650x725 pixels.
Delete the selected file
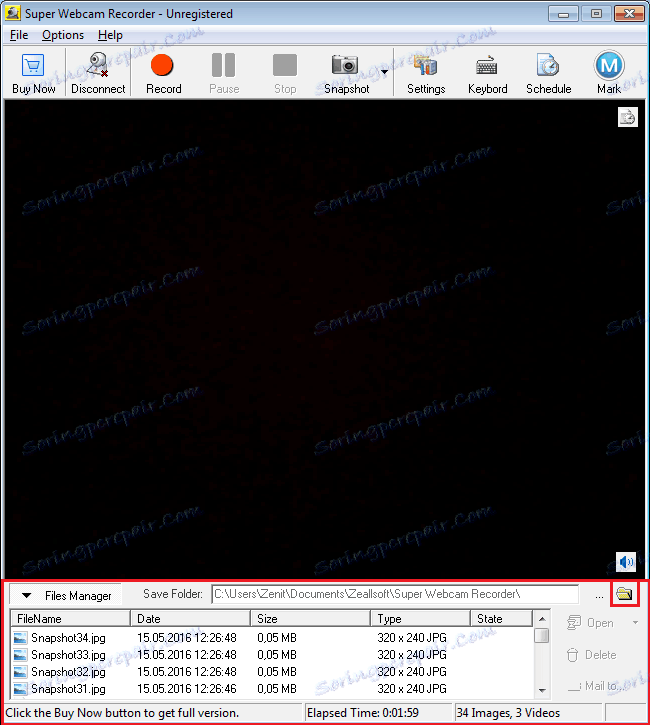click(591, 655)
